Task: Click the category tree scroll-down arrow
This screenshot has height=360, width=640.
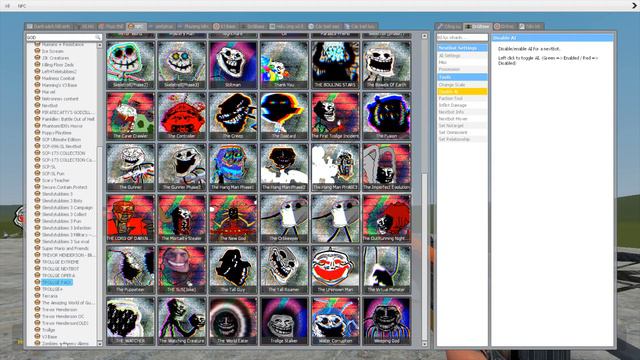Action: pyautogui.click(x=100, y=344)
